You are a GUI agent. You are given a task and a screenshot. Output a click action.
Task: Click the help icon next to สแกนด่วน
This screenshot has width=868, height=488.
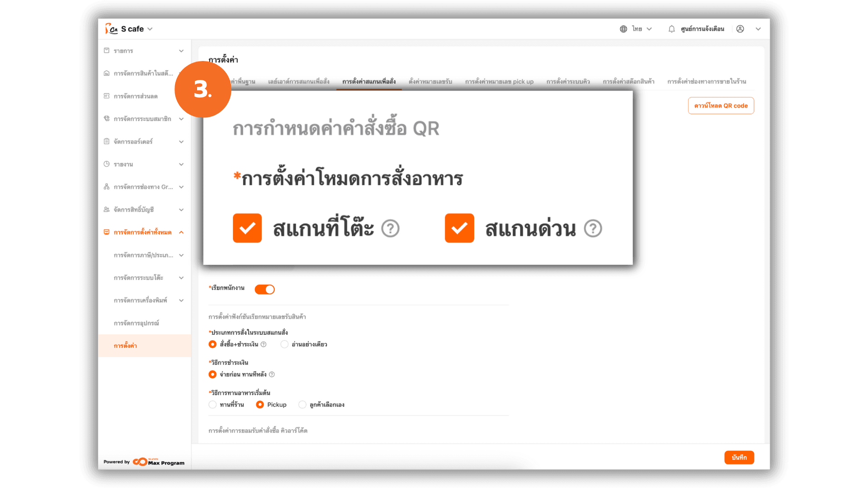593,228
